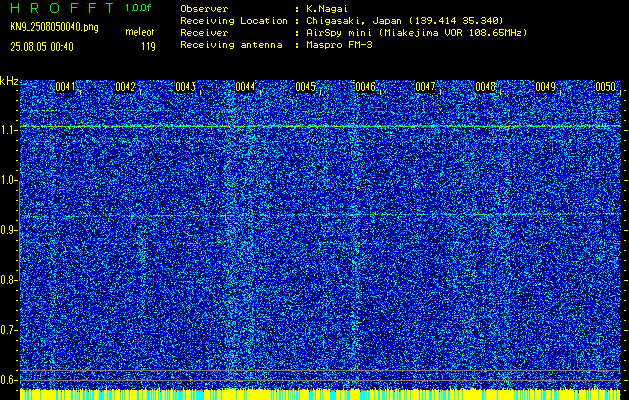Click the Observer label
Image resolution: width=629 pixels, height=400 pixels.
(204, 8)
